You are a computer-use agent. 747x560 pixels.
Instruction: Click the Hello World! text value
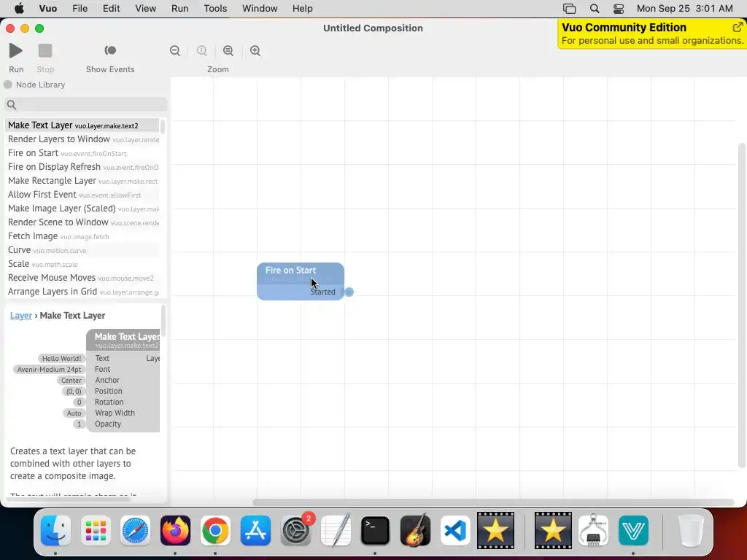coord(61,358)
